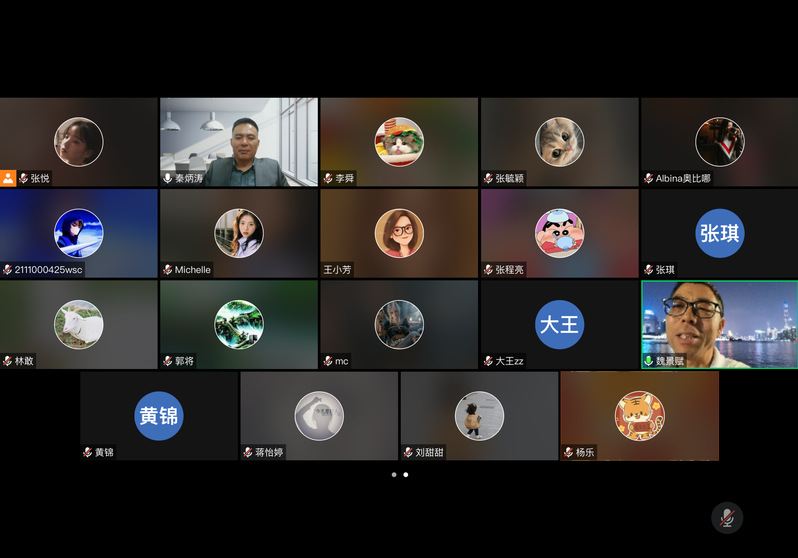This screenshot has width=798, height=558.
Task: Click the 王小芳 name label
Action: (x=337, y=270)
